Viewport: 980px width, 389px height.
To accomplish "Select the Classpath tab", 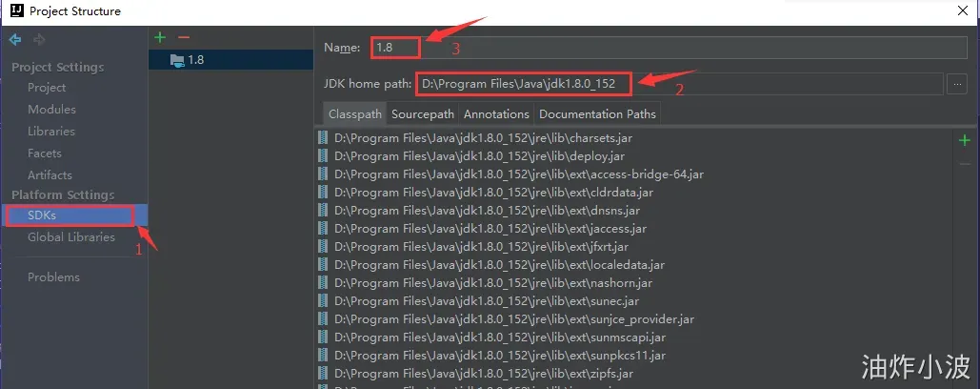I will (355, 114).
